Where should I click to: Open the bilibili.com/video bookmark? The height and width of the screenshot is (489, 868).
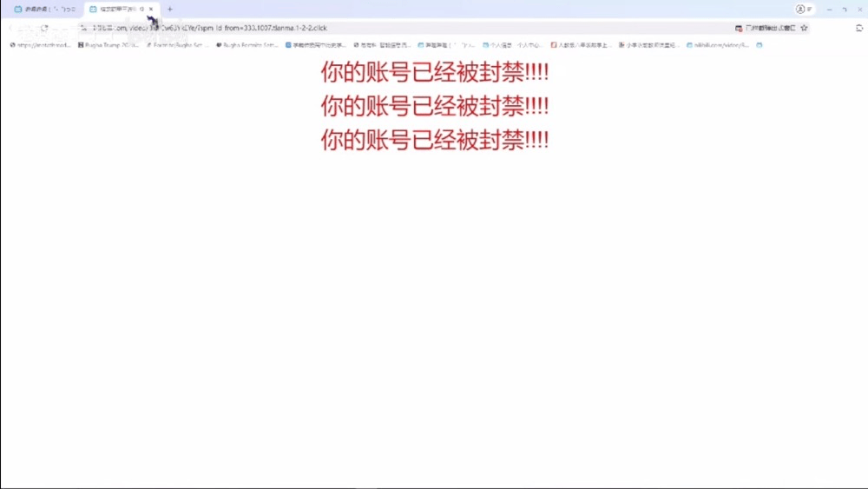tap(717, 45)
